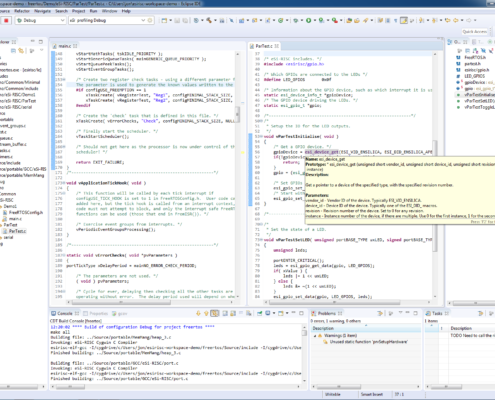Switch to the Problems tab
Image resolution: width=495 pixels, height=400 pixels.
327,313
